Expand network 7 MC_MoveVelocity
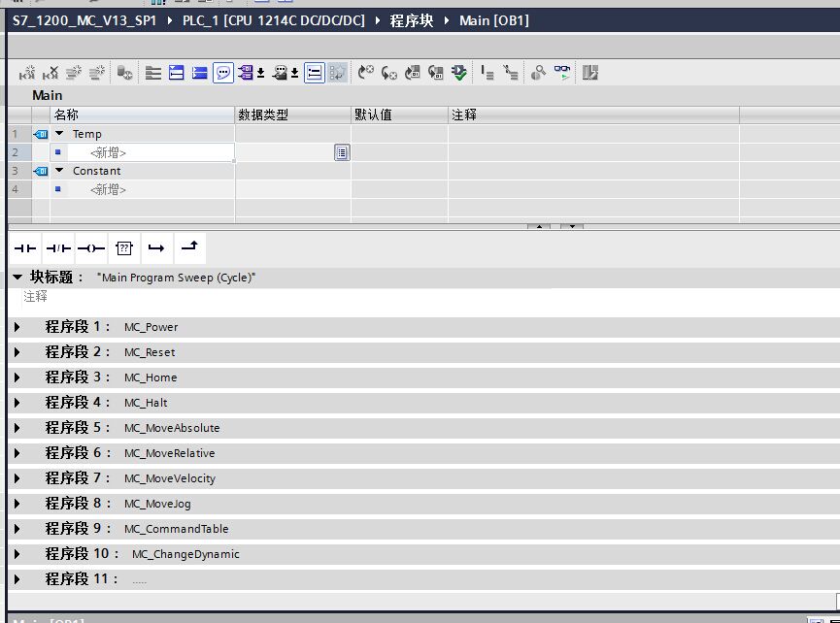Viewport: 840px width, 623px height. 17,478
